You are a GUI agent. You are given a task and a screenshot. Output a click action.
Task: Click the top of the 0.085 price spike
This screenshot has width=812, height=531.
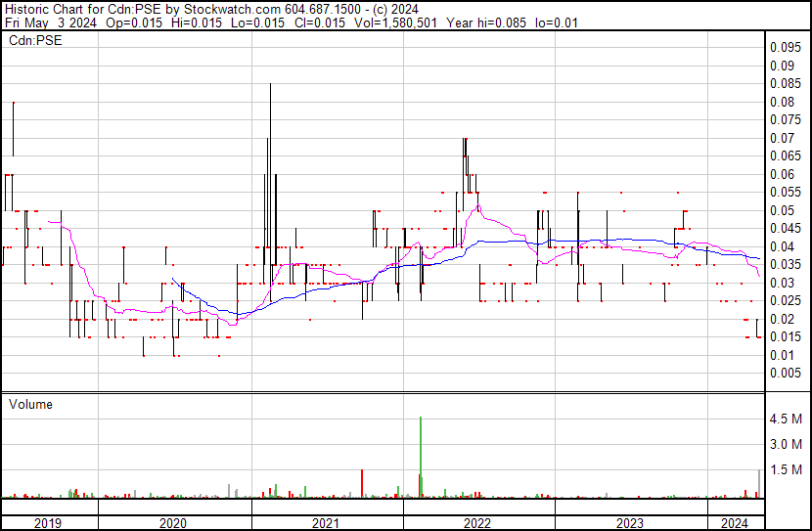pos(270,85)
